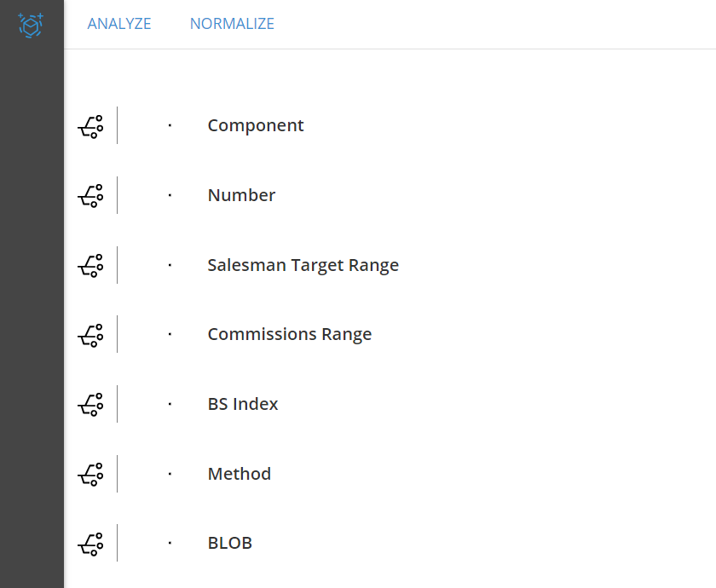
Task: Click the hierarchy icon next to Number
Action: (x=90, y=196)
